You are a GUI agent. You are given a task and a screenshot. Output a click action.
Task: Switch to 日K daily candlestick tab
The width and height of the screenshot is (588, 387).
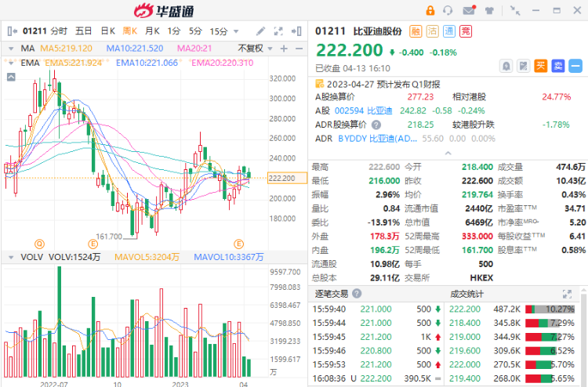[107, 31]
